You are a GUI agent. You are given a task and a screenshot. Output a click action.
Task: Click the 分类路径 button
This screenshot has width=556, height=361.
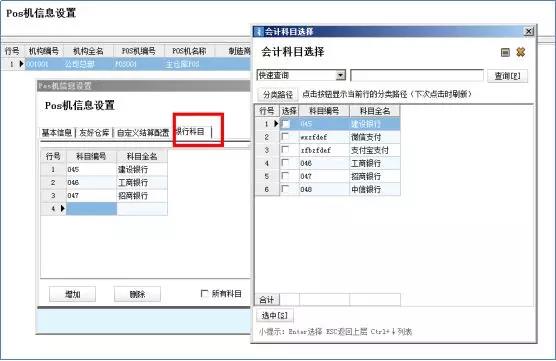278,94
